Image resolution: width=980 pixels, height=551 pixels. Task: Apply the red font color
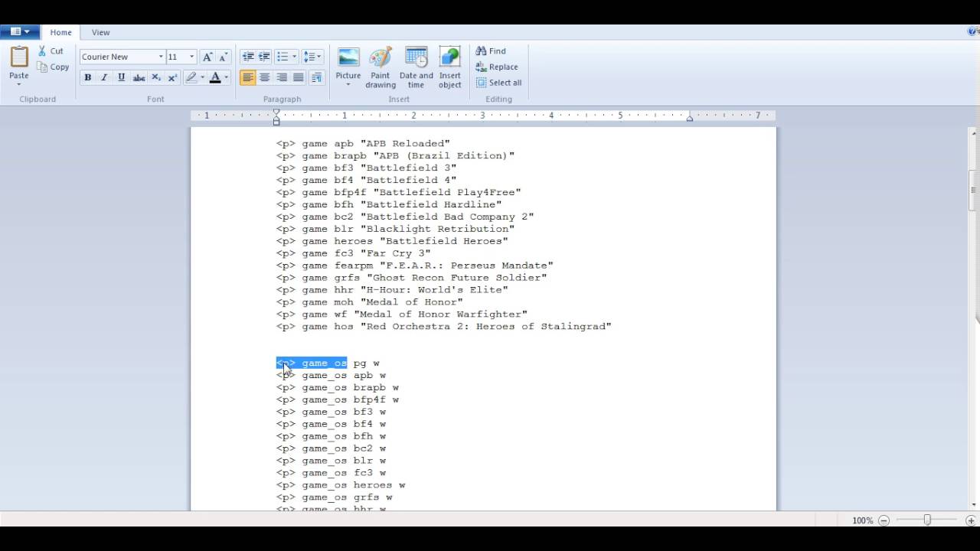coord(215,77)
